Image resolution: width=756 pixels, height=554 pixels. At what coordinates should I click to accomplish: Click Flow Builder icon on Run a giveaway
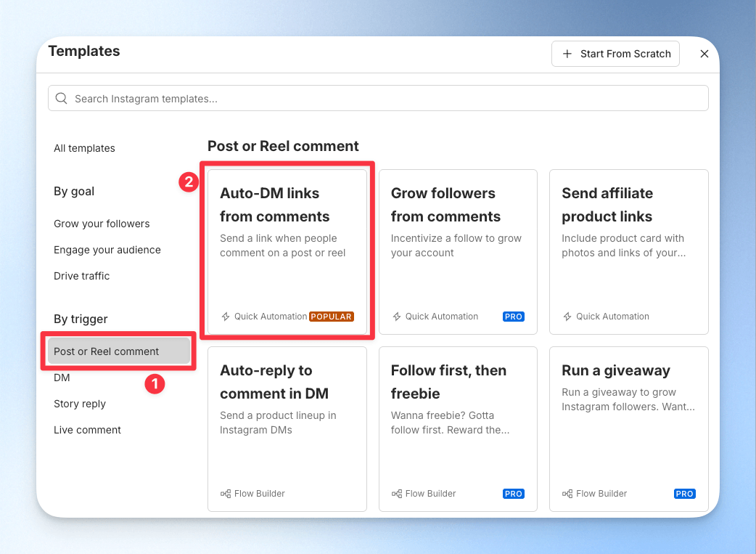(567, 494)
